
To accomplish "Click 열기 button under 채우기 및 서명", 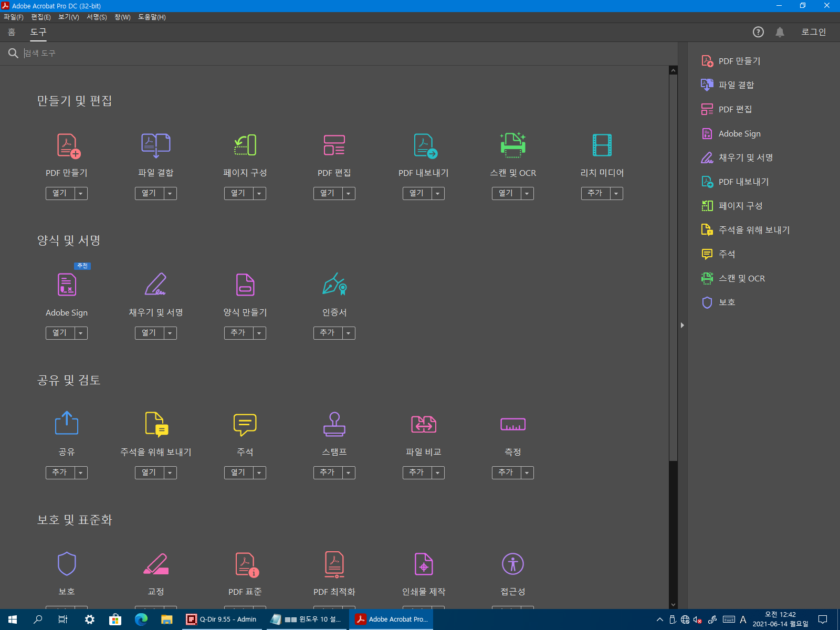I will pos(149,333).
